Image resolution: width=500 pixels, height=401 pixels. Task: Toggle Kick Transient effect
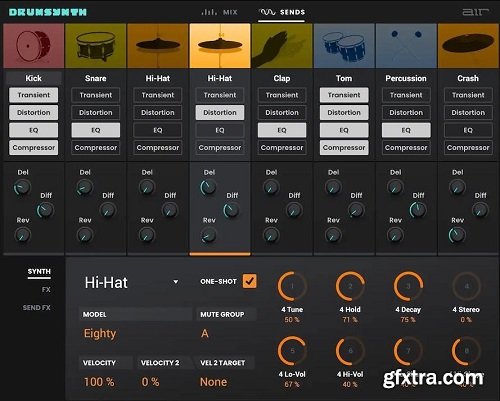click(34, 95)
